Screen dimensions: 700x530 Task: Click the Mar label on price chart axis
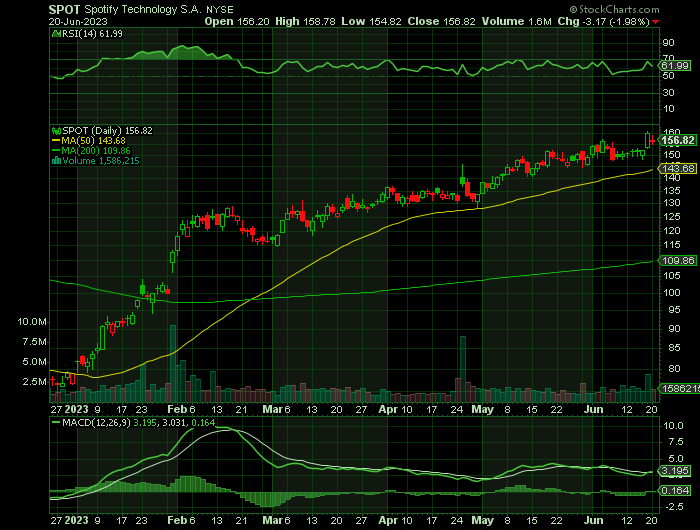(272, 409)
